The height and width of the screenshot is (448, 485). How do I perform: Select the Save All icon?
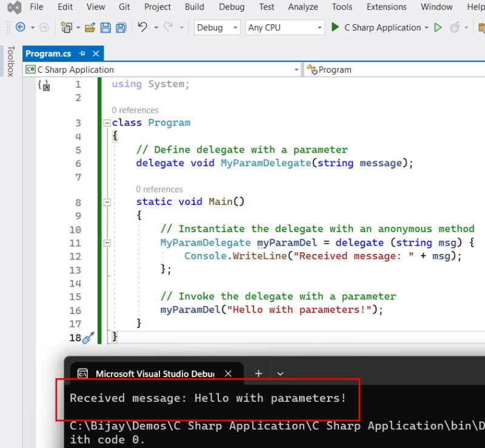coord(120,28)
